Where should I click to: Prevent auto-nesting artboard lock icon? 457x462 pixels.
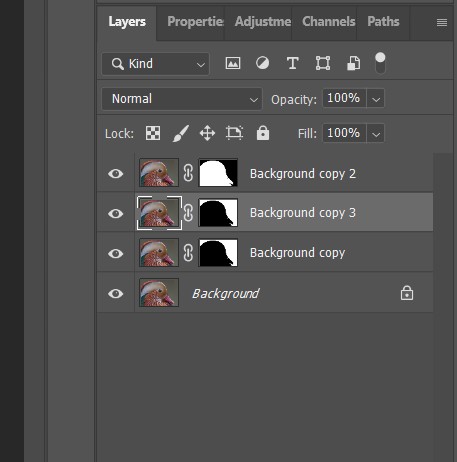(234, 133)
